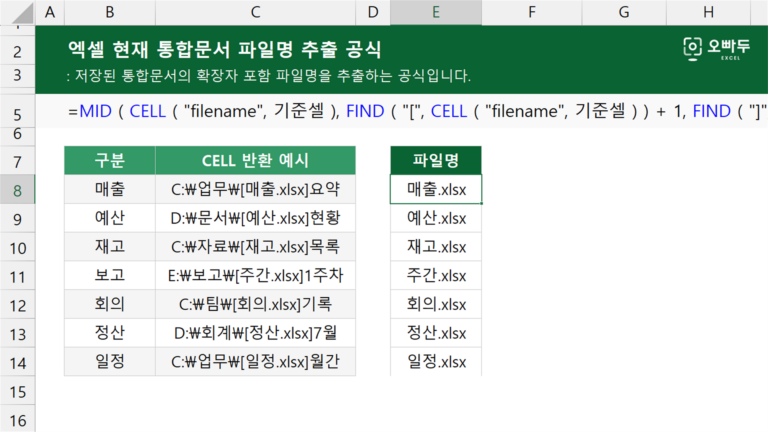Select column B header

(x=110, y=12)
